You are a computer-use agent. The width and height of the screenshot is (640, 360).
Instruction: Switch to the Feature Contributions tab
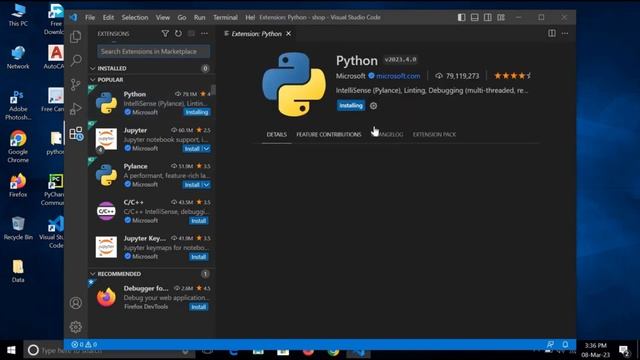[329, 134]
